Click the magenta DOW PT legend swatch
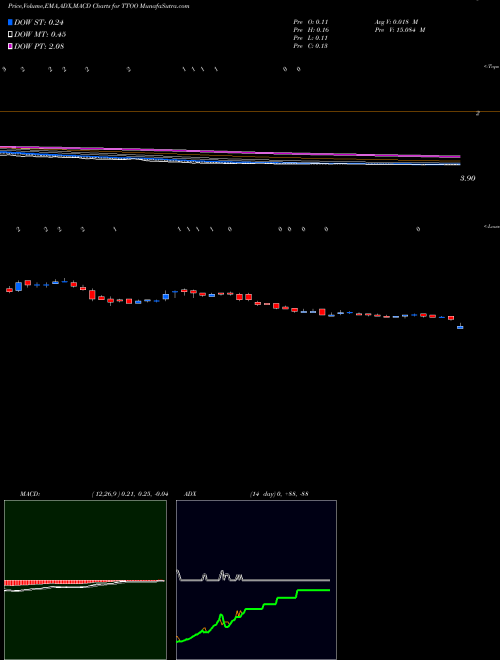The width and height of the screenshot is (500, 660). click(x=10, y=46)
